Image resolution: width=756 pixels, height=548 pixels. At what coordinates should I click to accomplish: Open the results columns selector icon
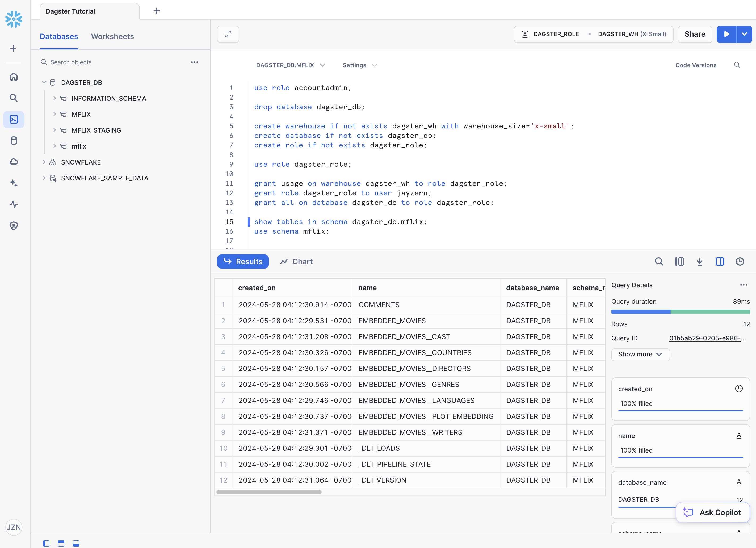click(x=679, y=262)
